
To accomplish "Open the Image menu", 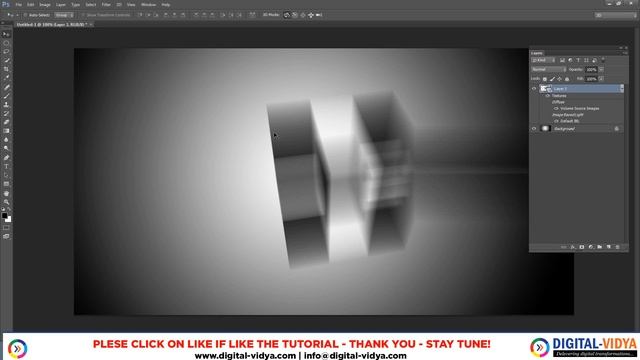I will point(45,4).
